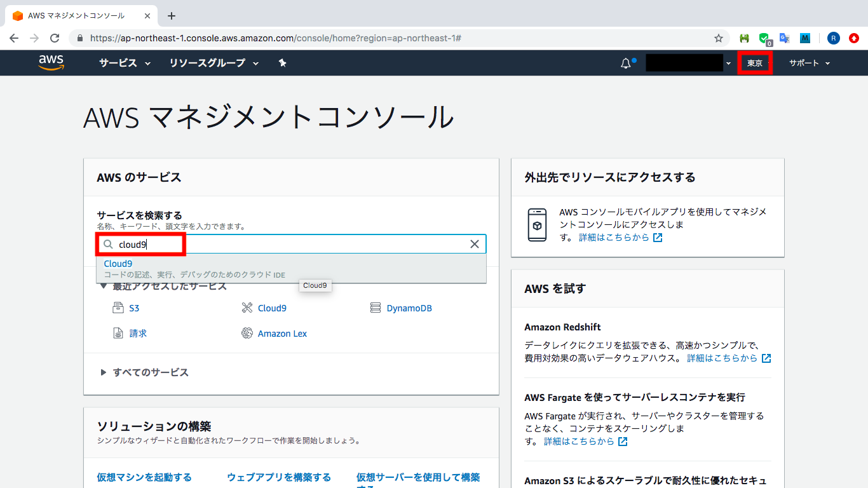Click the browser forward arrow
The width and height of the screenshot is (868, 488).
point(34,38)
